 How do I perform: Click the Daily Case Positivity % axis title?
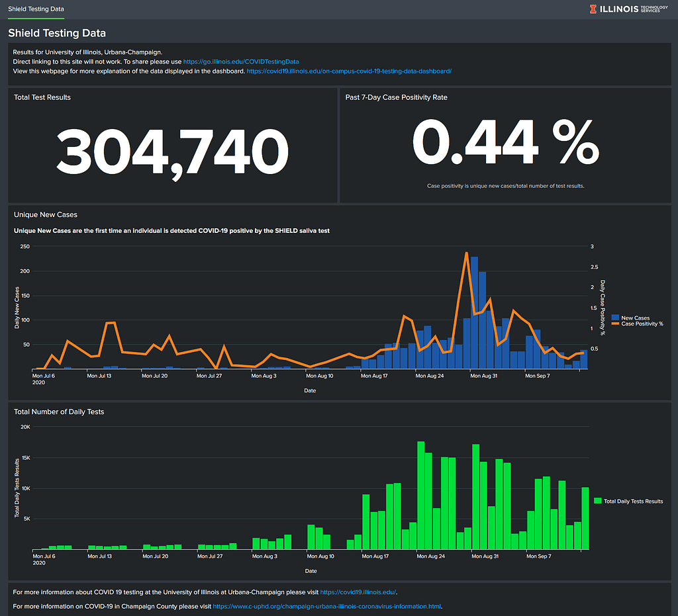click(603, 308)
